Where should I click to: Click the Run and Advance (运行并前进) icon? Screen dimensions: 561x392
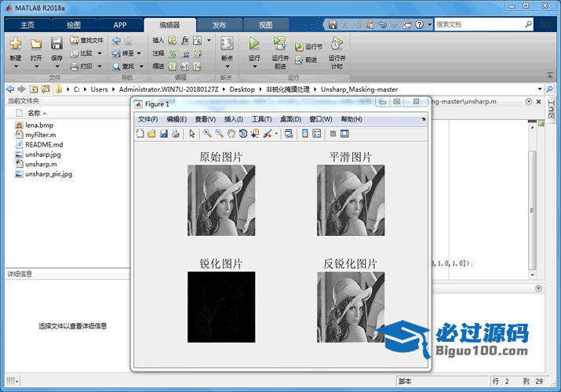pos(280,44)
